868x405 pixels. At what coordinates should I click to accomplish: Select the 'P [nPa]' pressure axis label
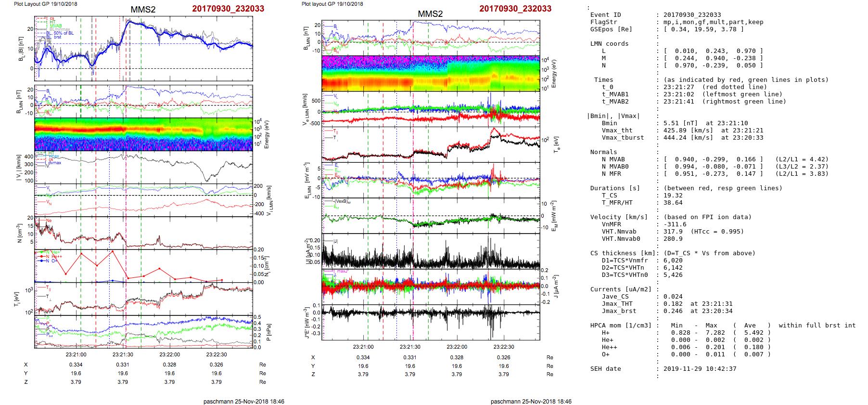[x=268, y=332]
